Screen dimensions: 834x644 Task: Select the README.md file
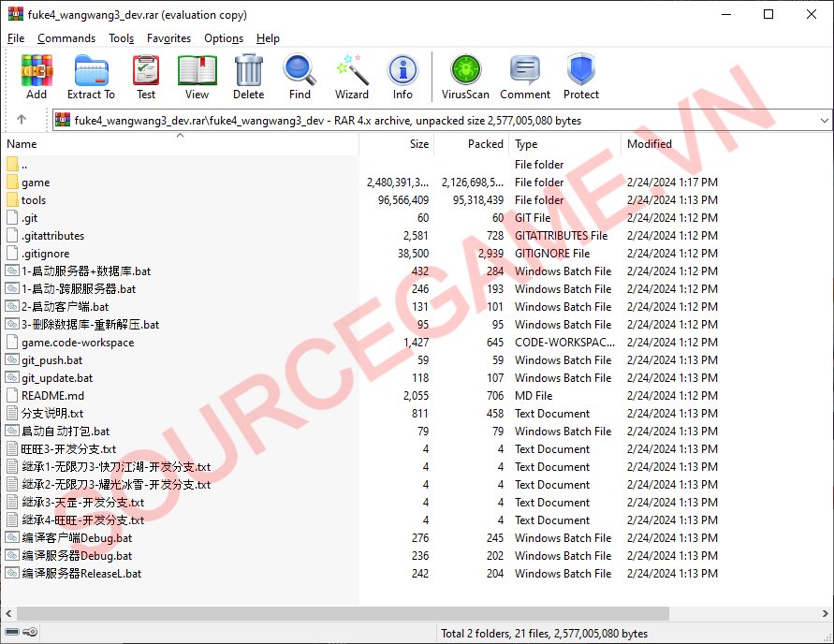[x=52, y=396]
